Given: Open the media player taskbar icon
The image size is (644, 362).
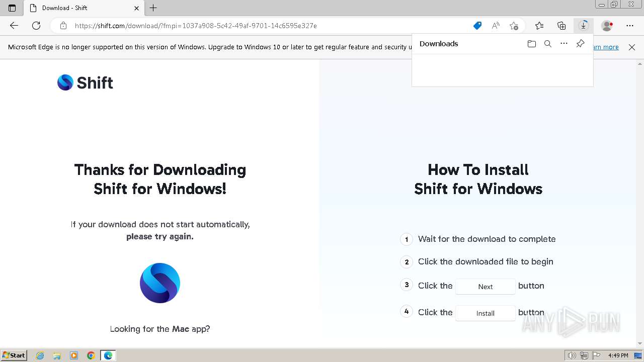Looking at the screenshot, I should pos(74,355).
